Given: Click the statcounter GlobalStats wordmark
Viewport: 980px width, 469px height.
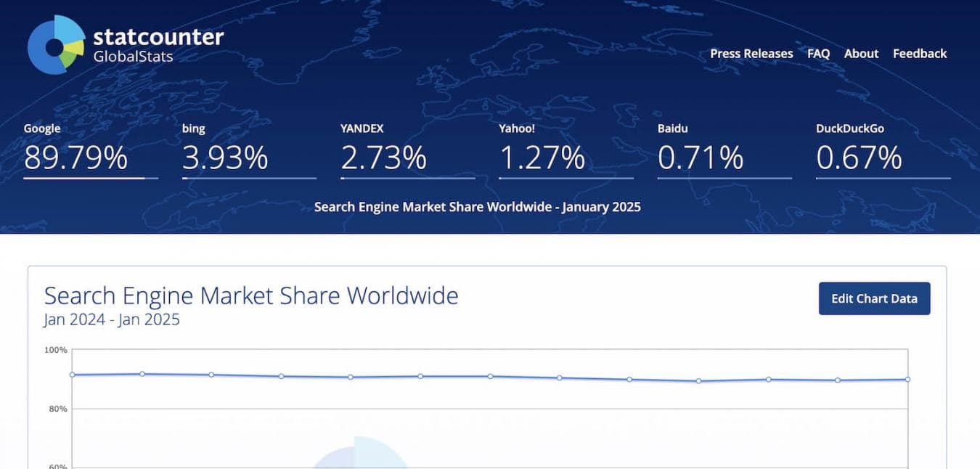Looking at the screenshot, I should click(158, 46).
